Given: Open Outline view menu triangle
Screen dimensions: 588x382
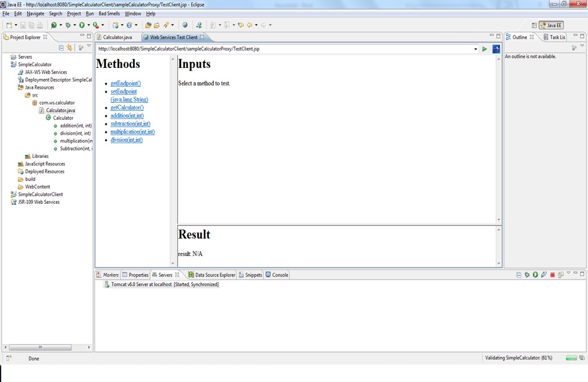Looking at the screenshot, I should pyautogui.click(x=582, y=46).
